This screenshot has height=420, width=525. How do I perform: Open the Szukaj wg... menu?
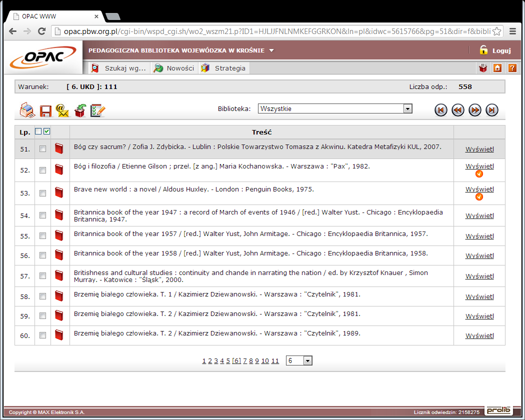(119, 68)
